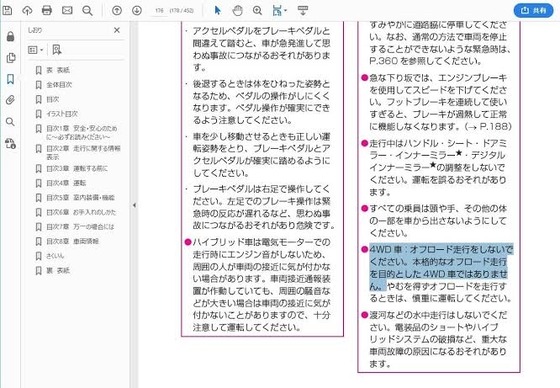Collapse the navigation pane with the side arrow
Screen dimensions: 560x388
(x=134, y=205)
